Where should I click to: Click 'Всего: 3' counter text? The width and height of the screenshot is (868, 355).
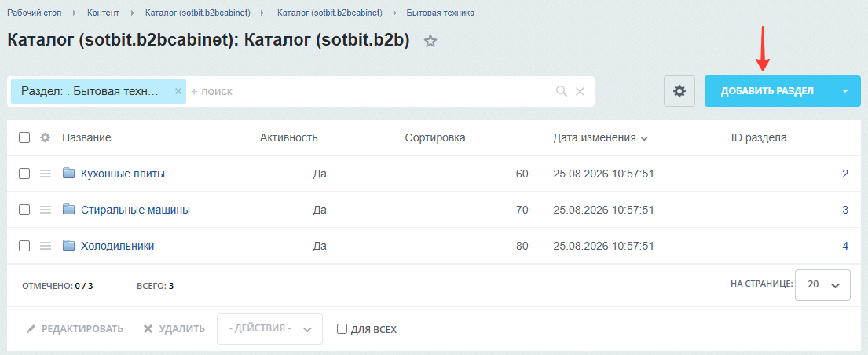tap(155, 286)
